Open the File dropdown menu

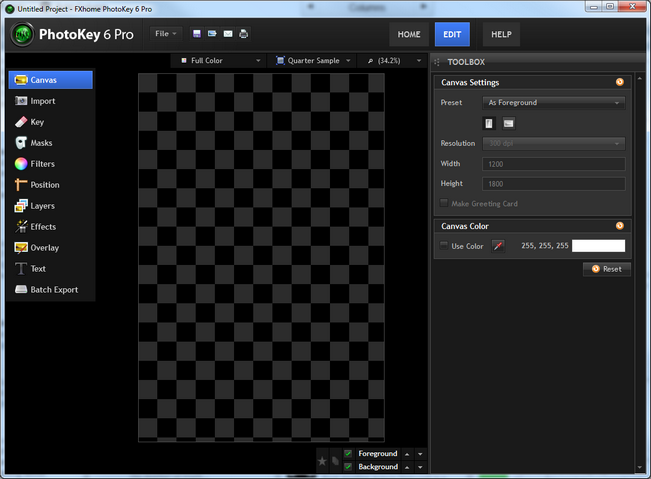tap(166, 34)
